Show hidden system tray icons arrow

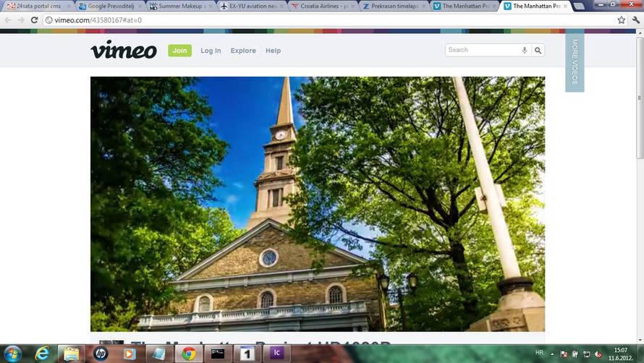pos(552,354)
